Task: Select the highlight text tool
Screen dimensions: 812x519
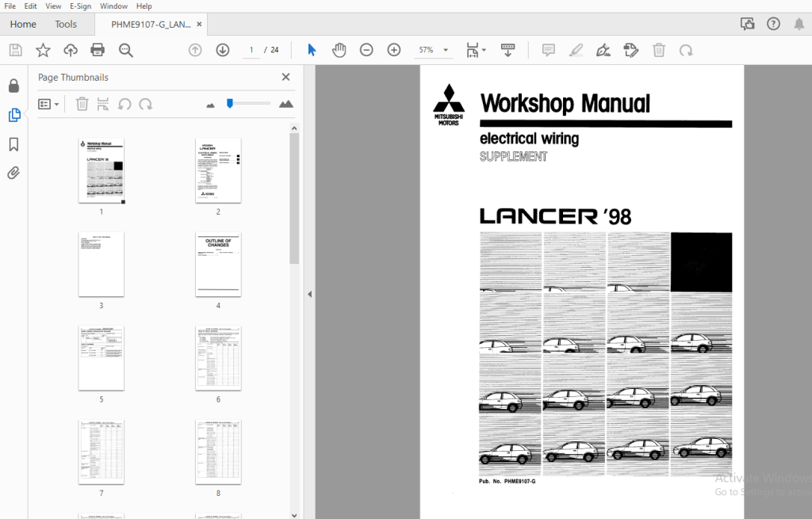Action: tap(576, 50)
